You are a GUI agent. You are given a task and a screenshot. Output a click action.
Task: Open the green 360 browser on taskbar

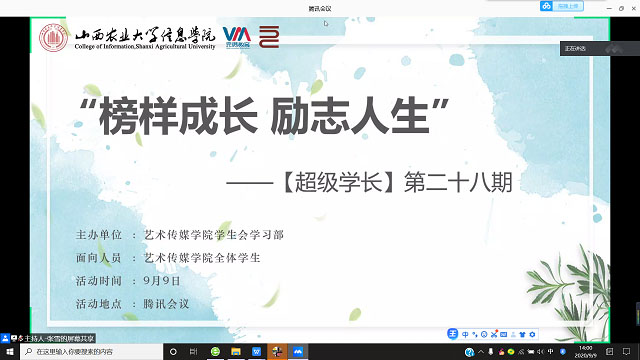tap(215, 351)
